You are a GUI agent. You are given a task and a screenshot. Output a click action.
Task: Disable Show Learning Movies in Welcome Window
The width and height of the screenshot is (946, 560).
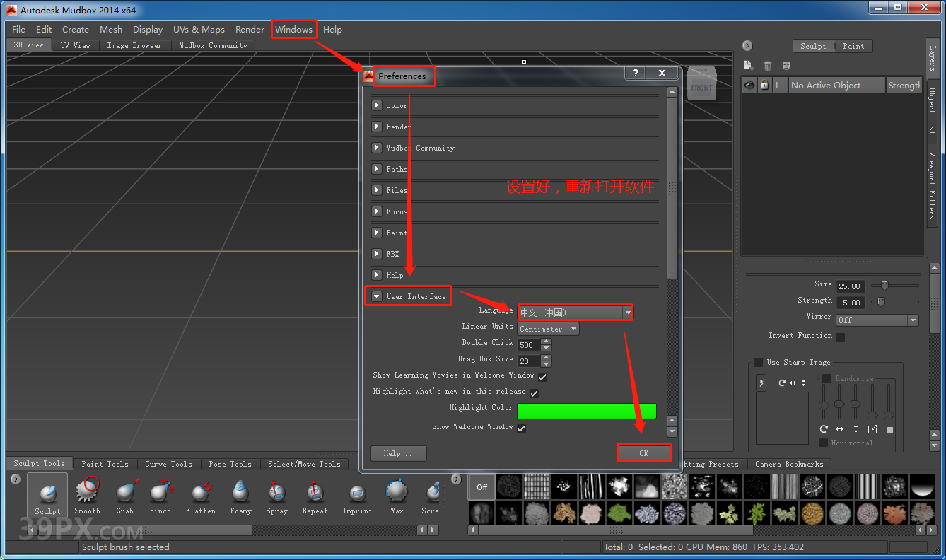tap(542, 377)
